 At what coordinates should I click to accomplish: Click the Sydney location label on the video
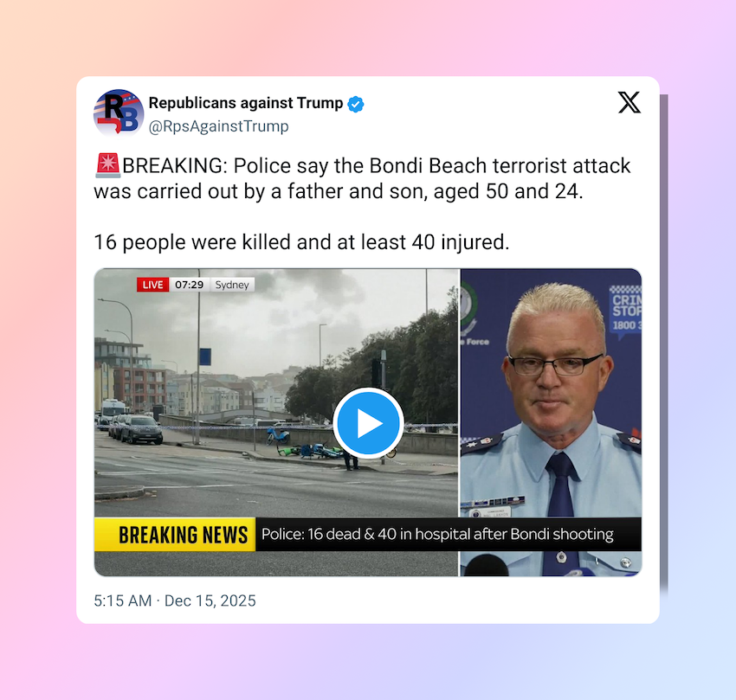[232, 285]
